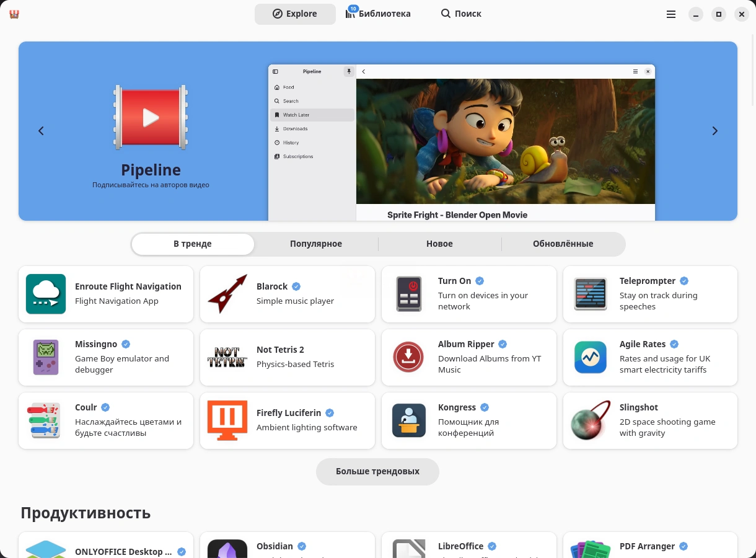Click the Coulr title text
This screenshot has width=756, height=558.
[86, 407]
